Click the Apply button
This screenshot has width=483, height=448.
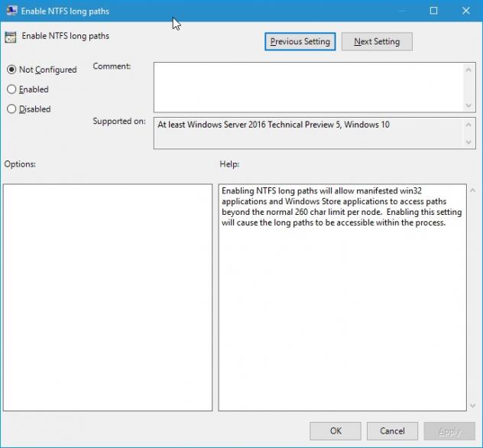point(449,431)
